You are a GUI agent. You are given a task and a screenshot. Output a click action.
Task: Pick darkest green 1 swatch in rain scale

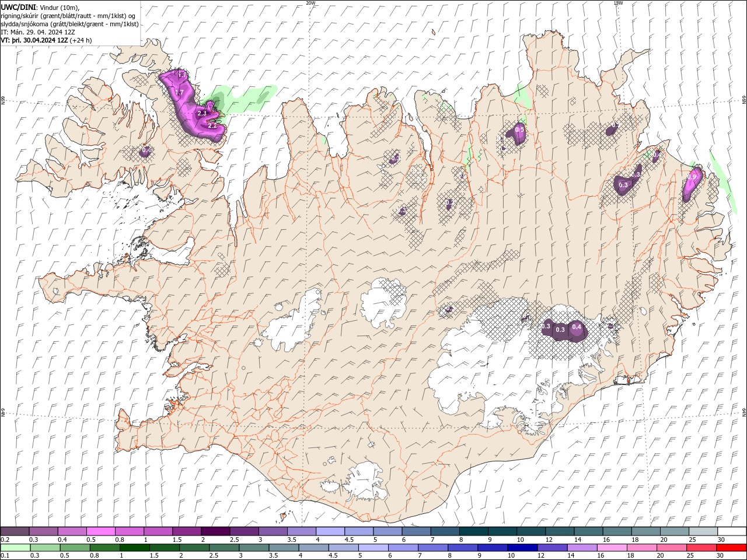(x=135, y=548)
